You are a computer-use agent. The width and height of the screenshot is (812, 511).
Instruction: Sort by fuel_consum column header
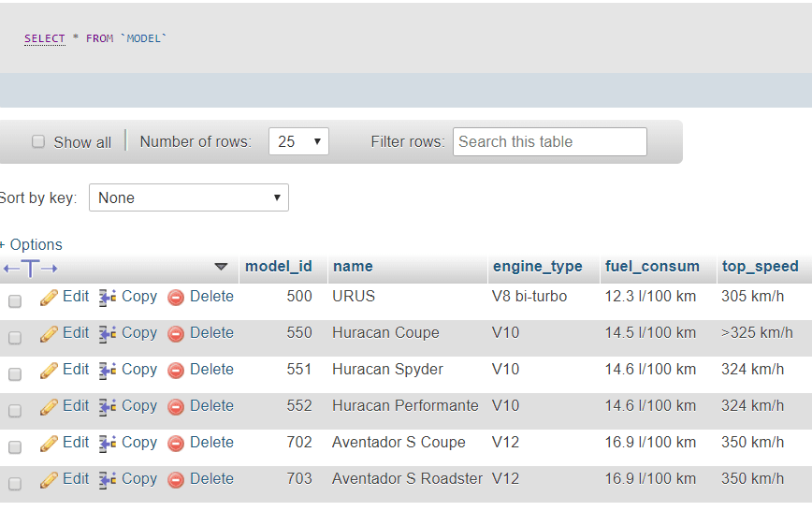click(x=653, y=267)
